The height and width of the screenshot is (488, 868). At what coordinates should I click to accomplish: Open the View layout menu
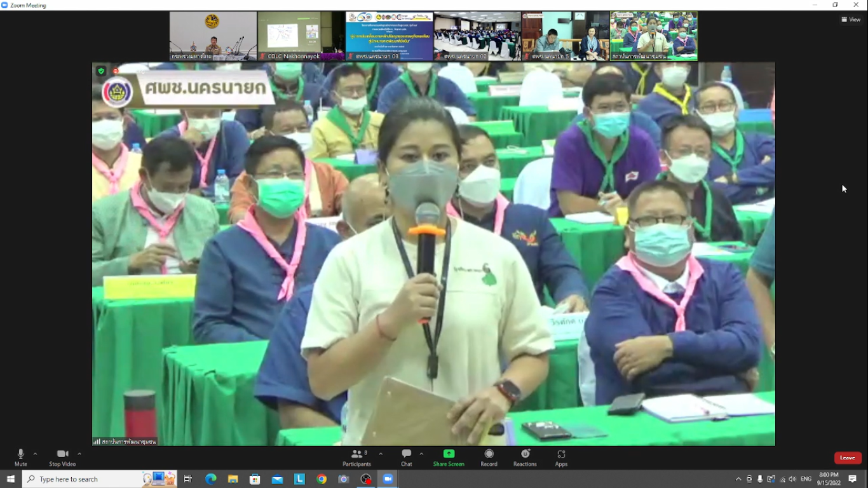pos(851,20)
